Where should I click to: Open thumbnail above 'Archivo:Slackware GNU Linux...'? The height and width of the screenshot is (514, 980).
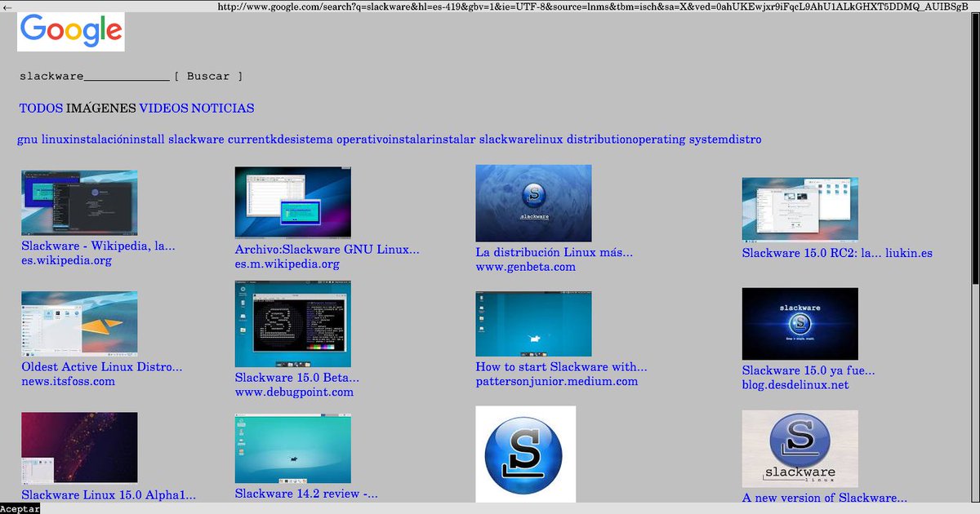[x=293, y=203]
